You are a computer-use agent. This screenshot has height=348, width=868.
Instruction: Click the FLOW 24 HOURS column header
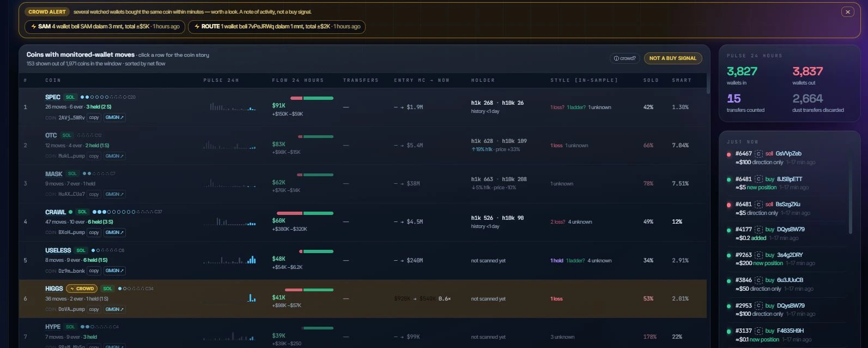[x=298, y=80]
